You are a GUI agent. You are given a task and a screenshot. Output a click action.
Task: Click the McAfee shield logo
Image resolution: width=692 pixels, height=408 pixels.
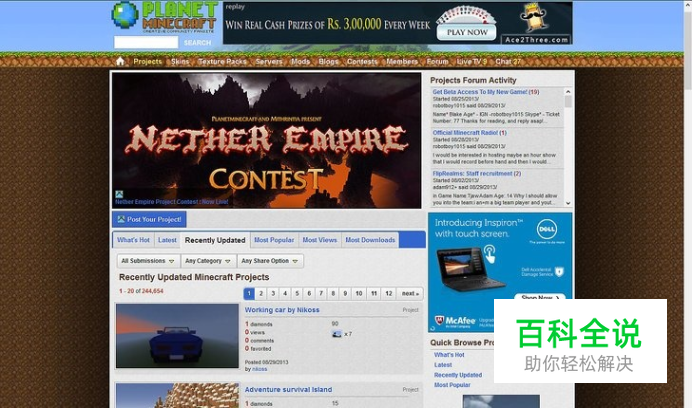439,320
